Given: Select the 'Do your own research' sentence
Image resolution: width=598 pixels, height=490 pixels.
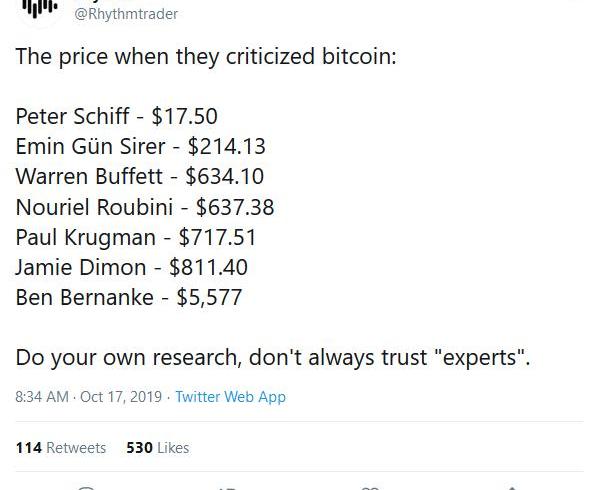Looking at the screenshot, I should click(273, 358).
